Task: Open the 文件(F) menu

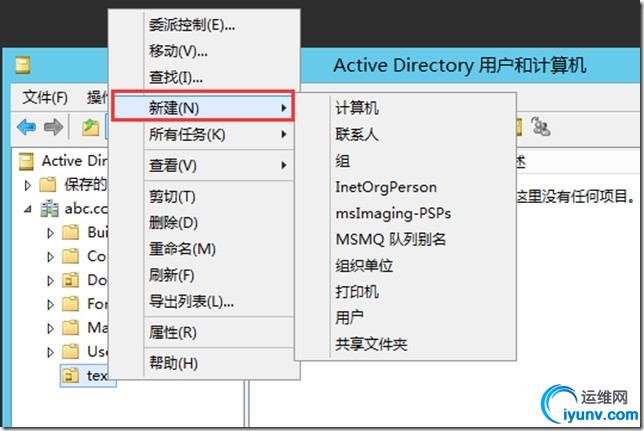Action: click(x=45, y=98)
